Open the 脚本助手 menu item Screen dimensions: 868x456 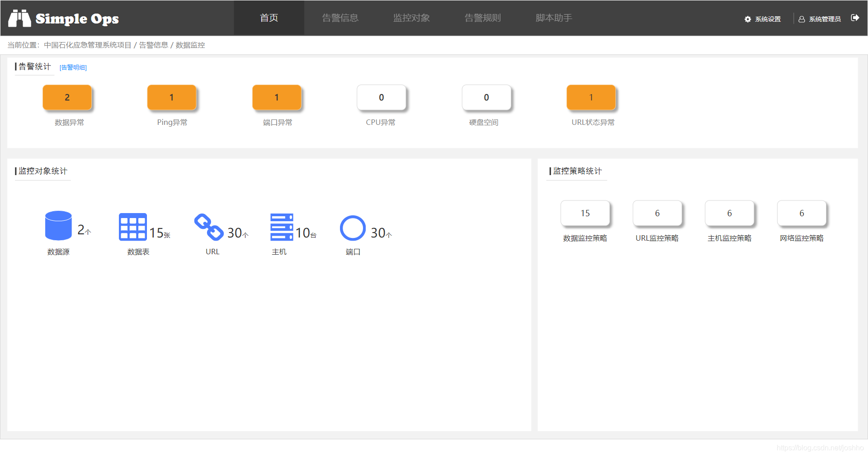pyautogui.click(x=553, y=18)
